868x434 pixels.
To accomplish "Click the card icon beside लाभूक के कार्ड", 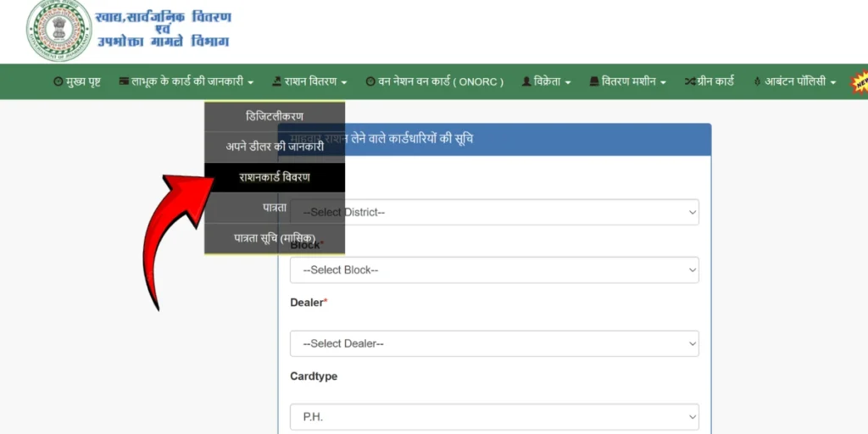I will 124,82.
